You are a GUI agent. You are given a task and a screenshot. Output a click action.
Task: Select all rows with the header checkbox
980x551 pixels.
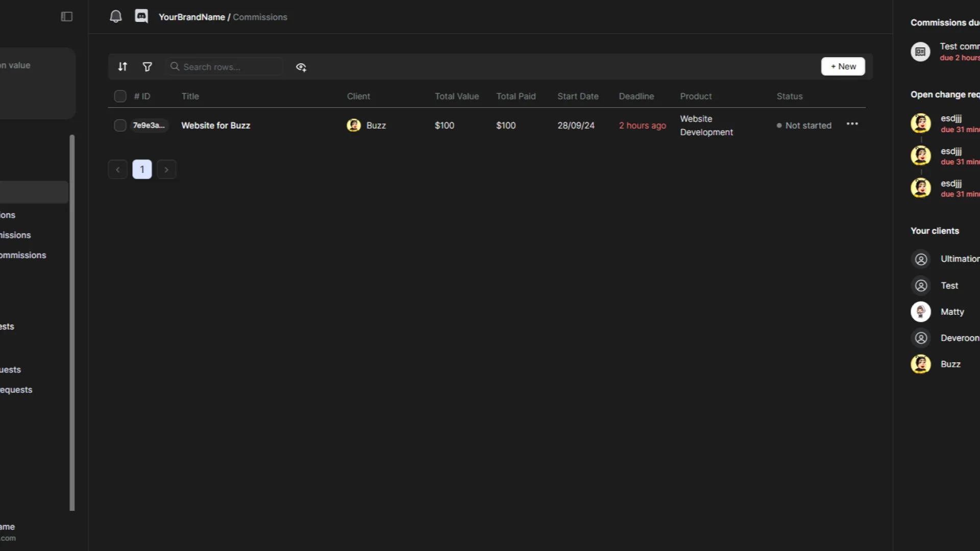(x=120, y=96)
